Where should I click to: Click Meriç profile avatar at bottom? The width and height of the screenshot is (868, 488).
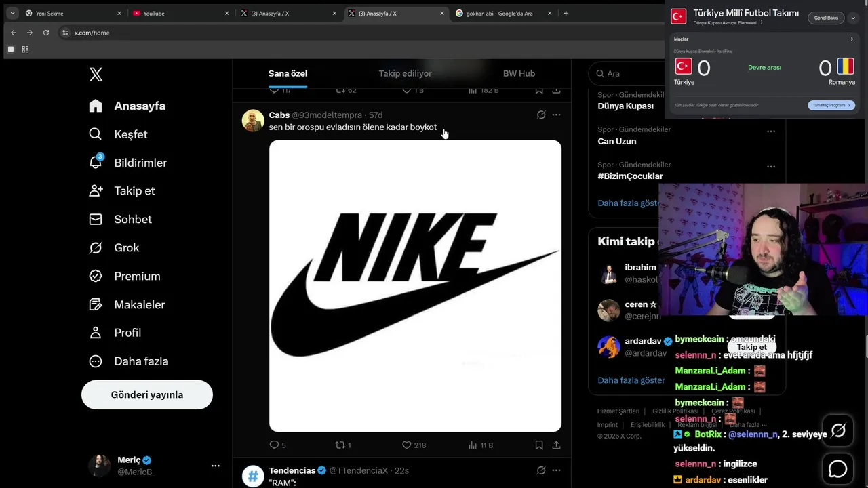pyautogui.click(x=99, y=466)
